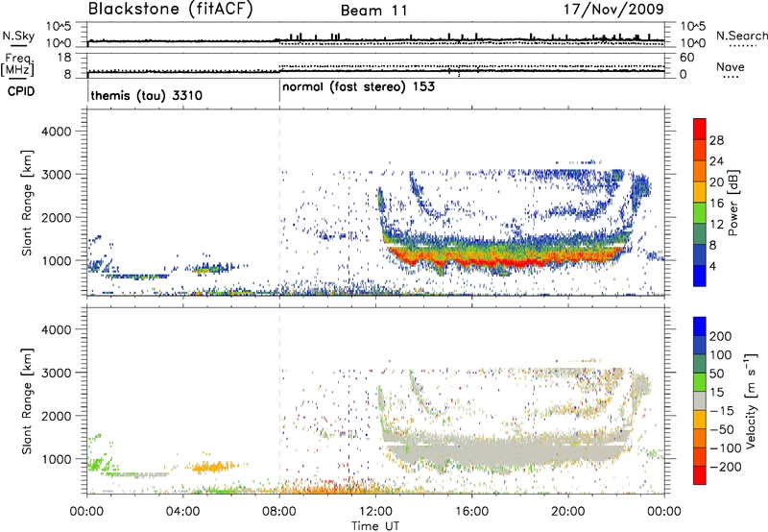Screen dimensions: 768x532
Task: Click the '12:00' time axis tick label
Action: tap(375, 512)
